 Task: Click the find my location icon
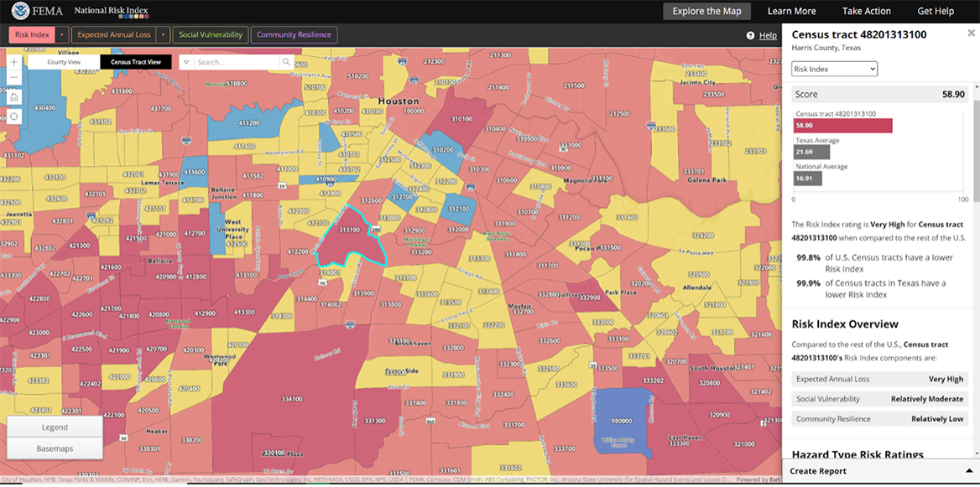point(13,117)
